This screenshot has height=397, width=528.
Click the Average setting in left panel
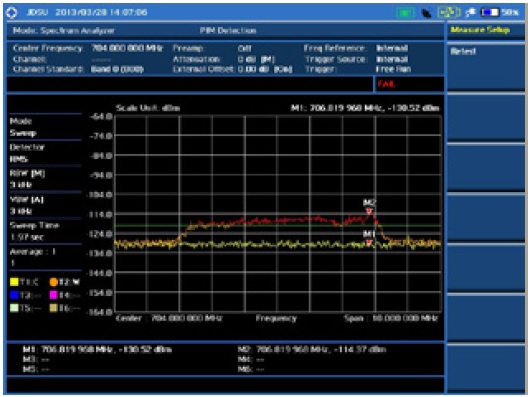[45, 257]
